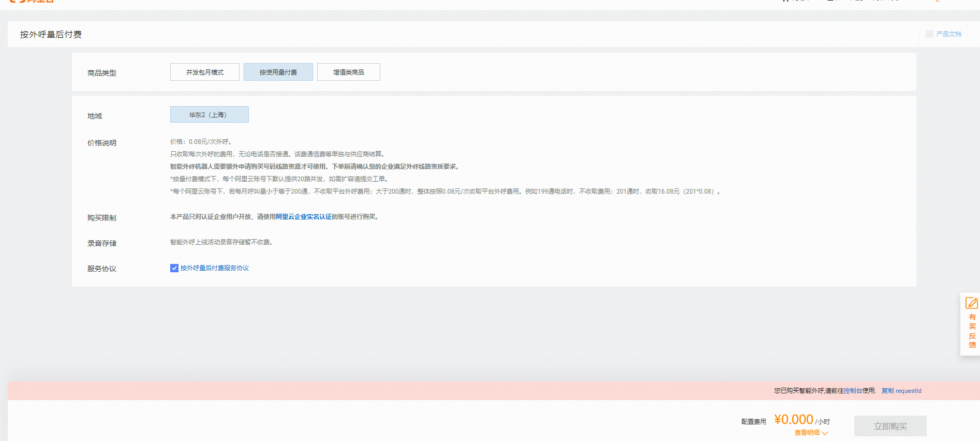Image resolution: width=980 pixels, height=441 pixels.
Task: Select the 并发包月模式 product type
Action: (x=205, y=72)
